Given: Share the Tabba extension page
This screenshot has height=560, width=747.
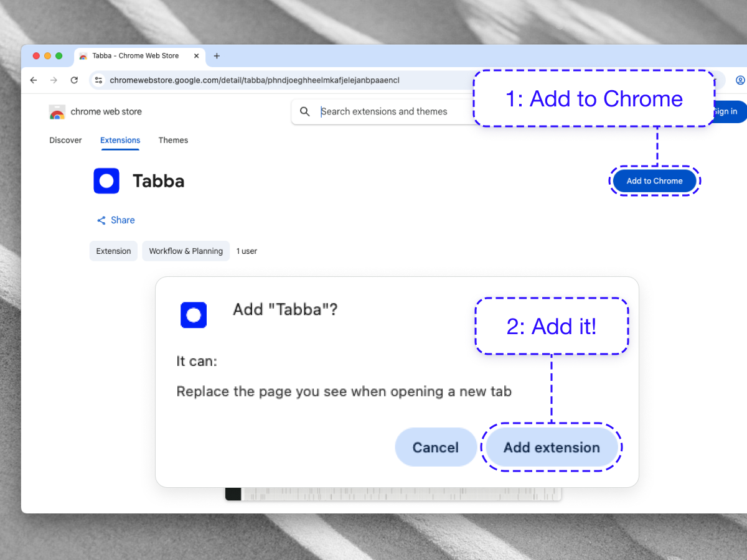Looking at the screenshot, I should (116, 220).
